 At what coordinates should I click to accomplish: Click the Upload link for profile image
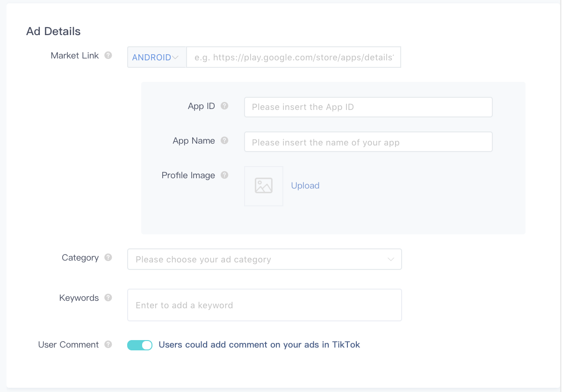pos(305,186)
